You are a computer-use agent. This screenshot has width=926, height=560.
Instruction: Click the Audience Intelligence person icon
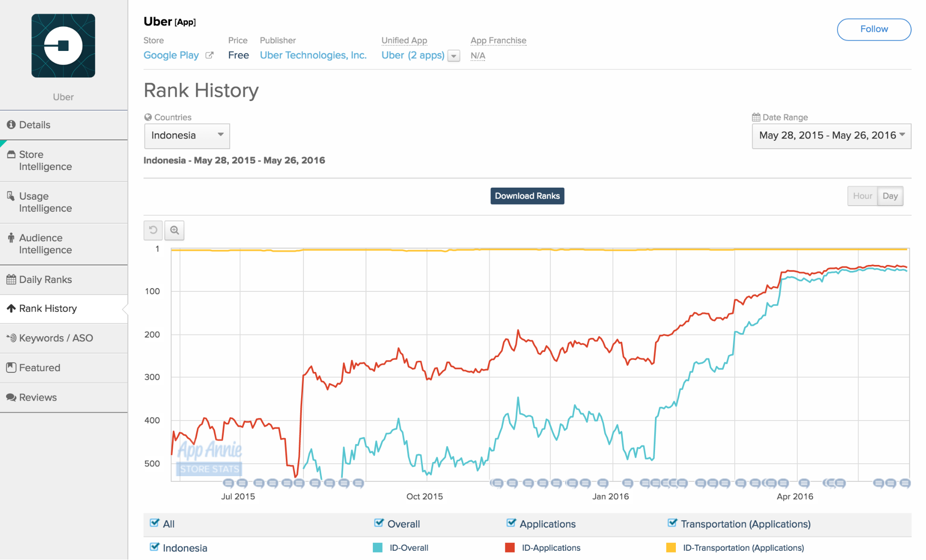pos(11,238)
